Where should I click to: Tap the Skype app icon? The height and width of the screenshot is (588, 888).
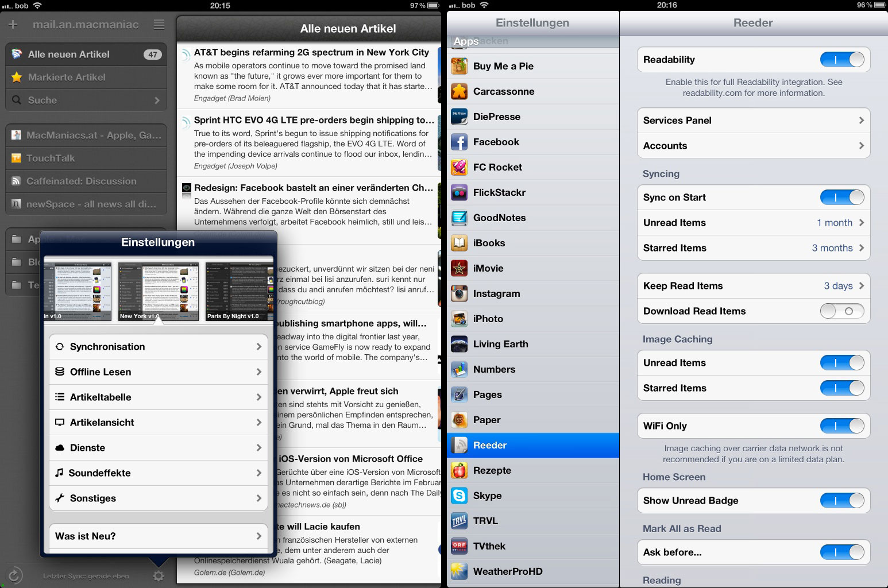[x=459, y=496]
